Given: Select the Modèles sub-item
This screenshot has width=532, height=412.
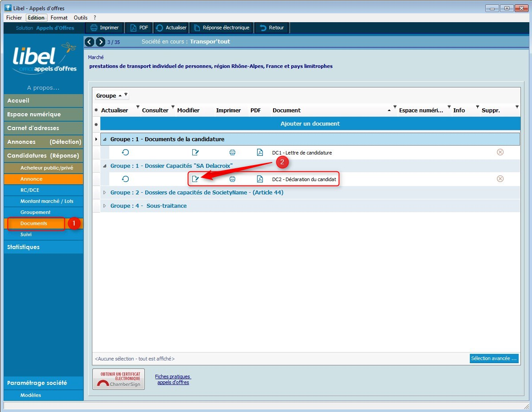Looking at the screenshot, I should tap(44, 396).
